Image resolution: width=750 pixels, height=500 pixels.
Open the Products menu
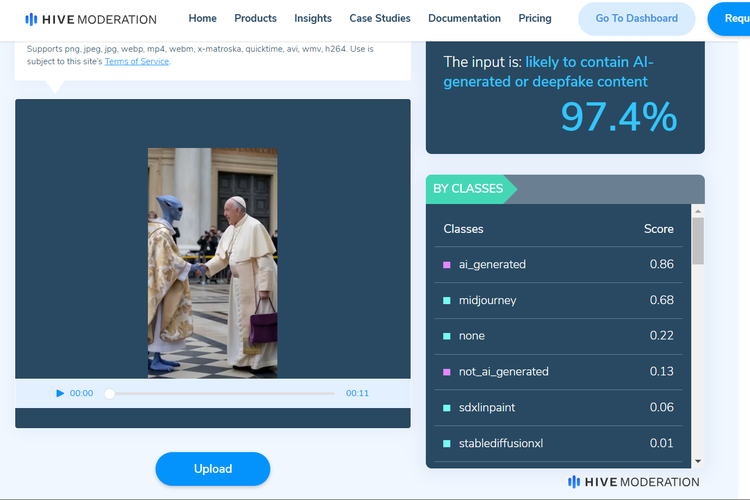tap(255, 18)
